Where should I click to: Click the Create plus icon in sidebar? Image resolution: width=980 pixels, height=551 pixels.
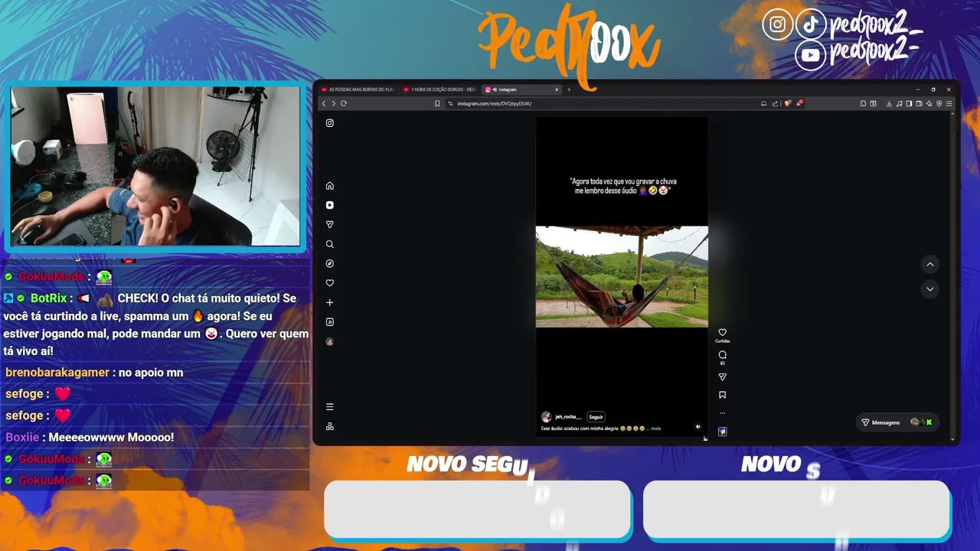[x=330, y=302]
